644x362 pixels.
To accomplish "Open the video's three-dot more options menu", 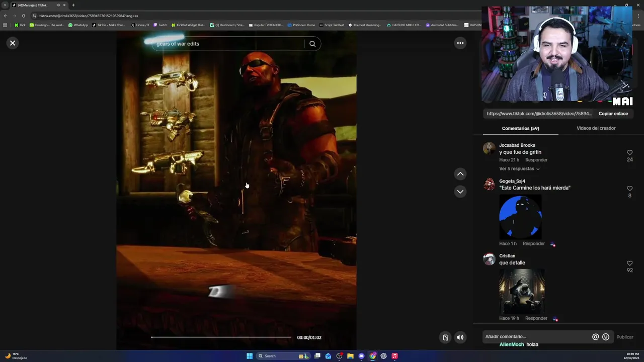I will pyautogui.click(x=460, y=43).
